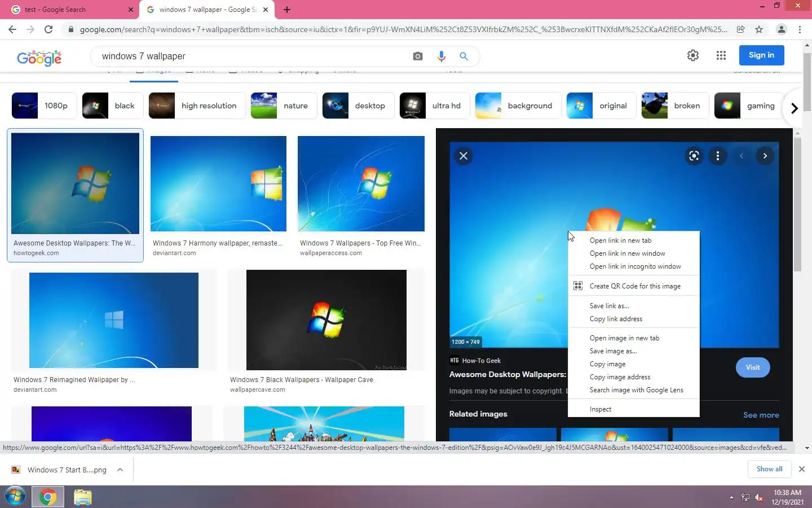812x508 pixels.
Task: Open Windows 7 Wallpapers Top Free thumbnail
Action: pyautogui.click(x=361, y=183)
